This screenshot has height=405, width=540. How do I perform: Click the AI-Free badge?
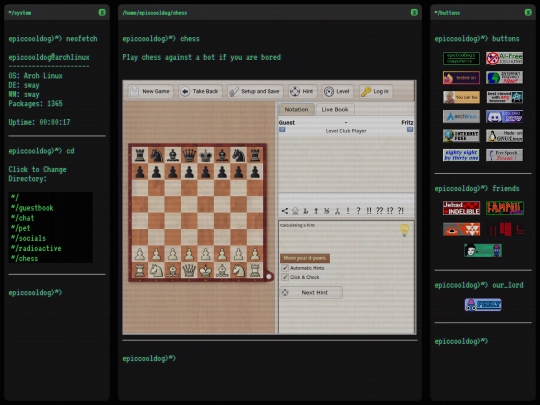(505, 59)
